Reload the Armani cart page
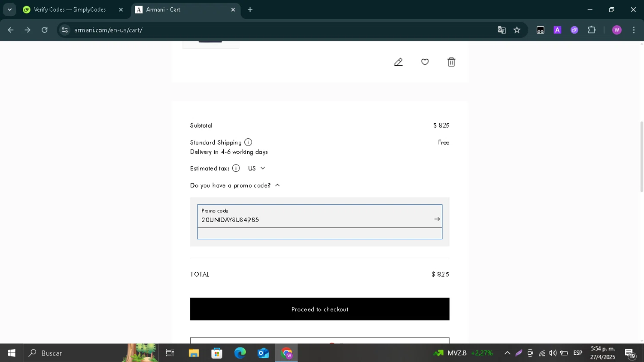 click(x=45, y=30)
